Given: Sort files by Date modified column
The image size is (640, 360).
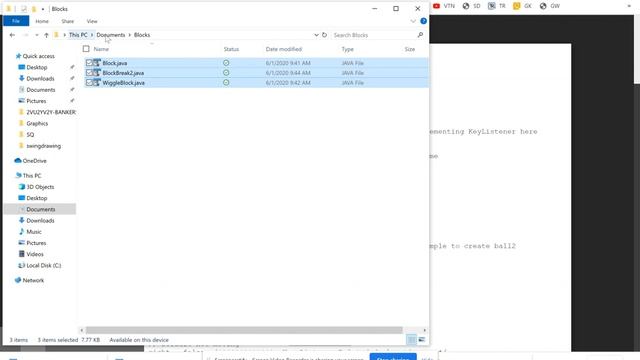Looking at the screenshot, I should [x=284, y=49].
